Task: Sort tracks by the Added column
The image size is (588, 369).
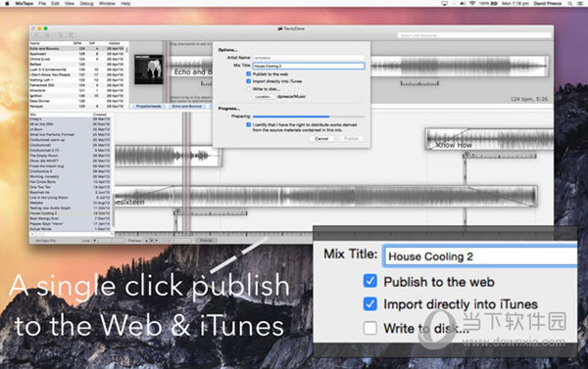Action: click(115, 43)
